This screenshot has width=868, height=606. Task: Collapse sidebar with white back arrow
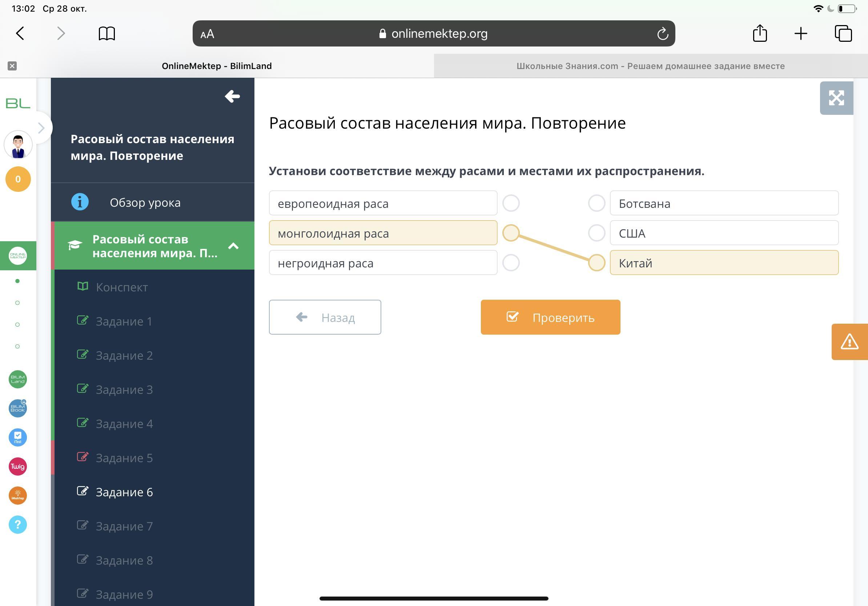point(232,96)
